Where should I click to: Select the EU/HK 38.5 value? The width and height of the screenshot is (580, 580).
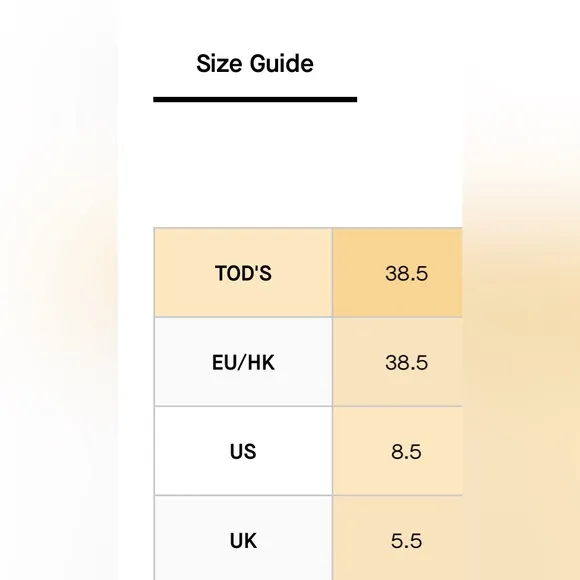click(398, 362)
